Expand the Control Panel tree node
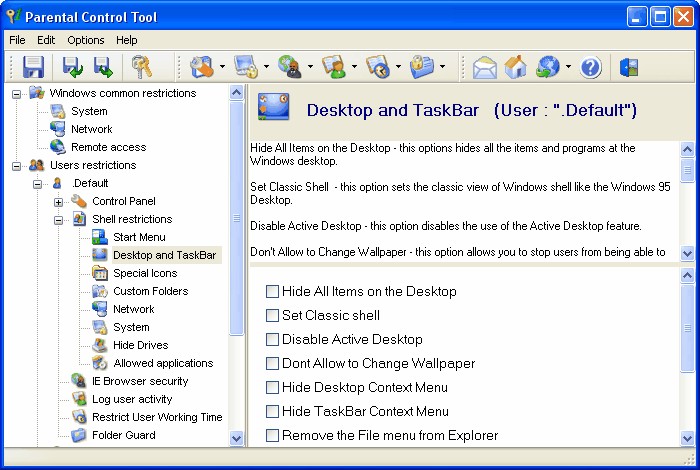The height and width of the screenshot is (470, 700). pyautogui.click(x=58, y=202)
